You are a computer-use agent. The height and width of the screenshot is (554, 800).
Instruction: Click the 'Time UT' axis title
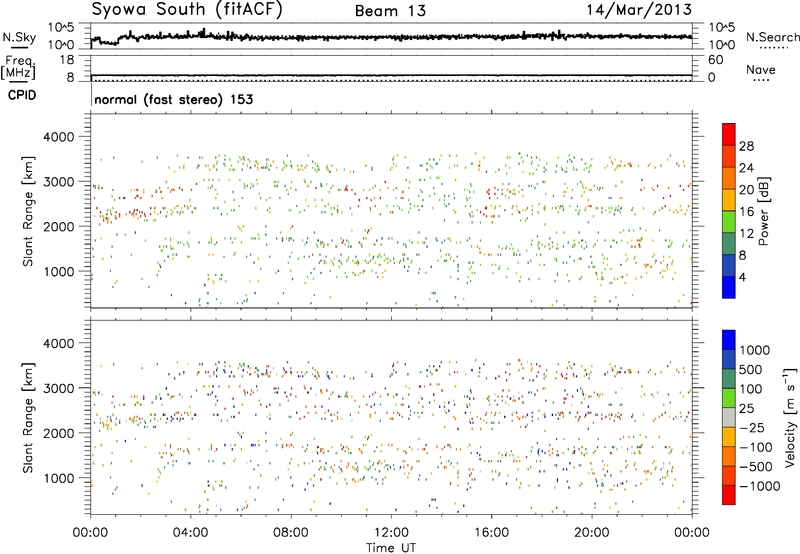[x=391, y=548]
